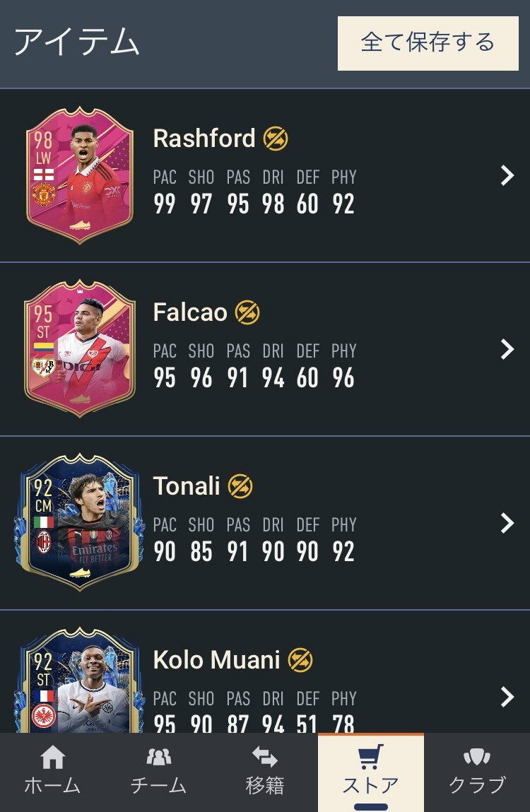Expand Kolo Muani row chevron
This screenshot has width=530, height=812.
coord(507,697)
